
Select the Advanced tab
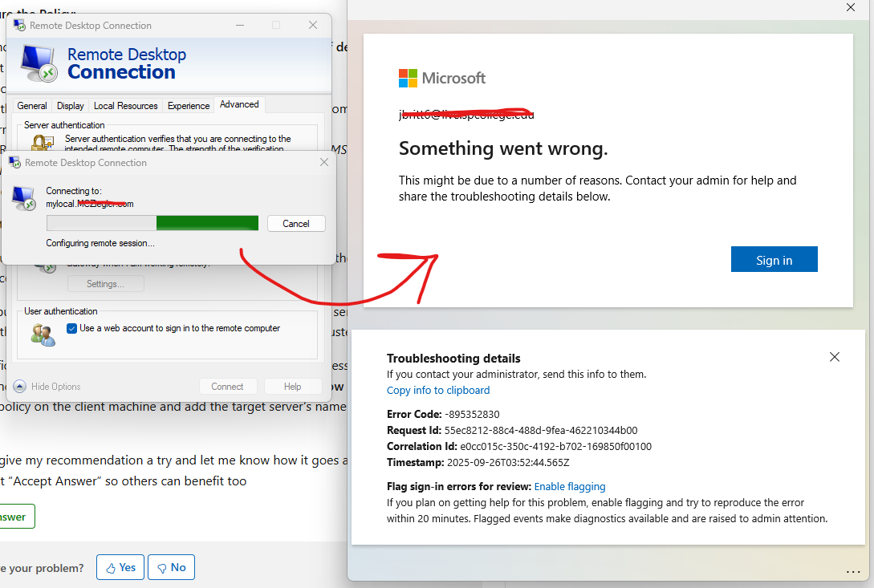239,104
